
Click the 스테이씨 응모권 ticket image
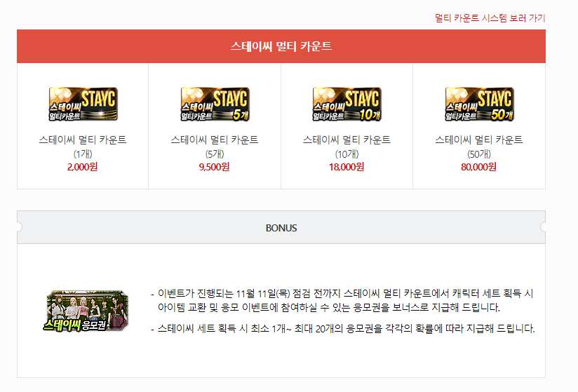click(x=86, y=311)
